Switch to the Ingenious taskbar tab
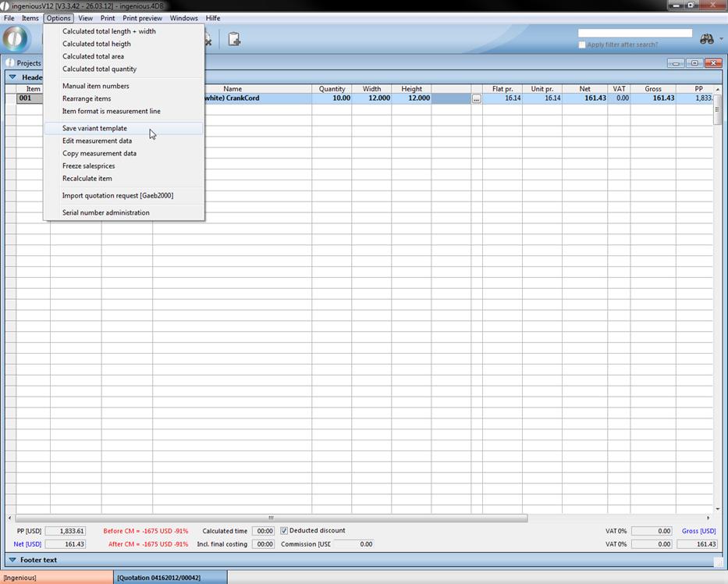 pyautogui.click(x=56, y=578)
